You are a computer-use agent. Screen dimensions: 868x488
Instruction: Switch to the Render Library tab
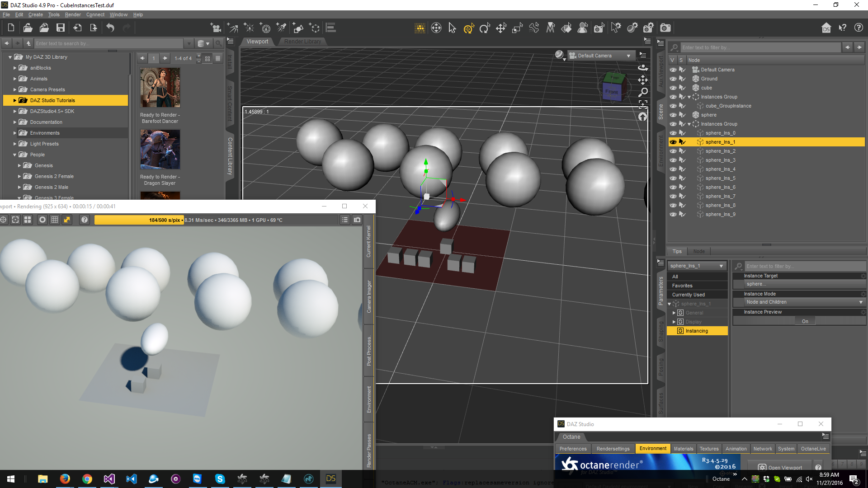click(x=302, y=42)
